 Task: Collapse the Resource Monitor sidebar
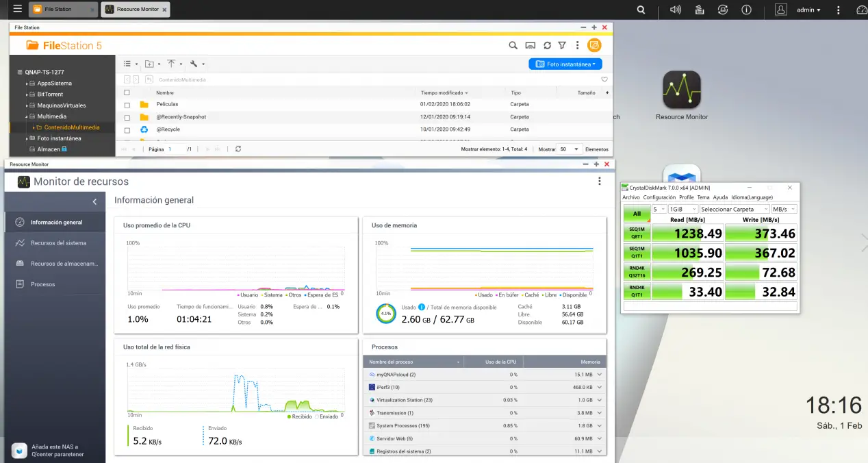(x=94, y=201)
